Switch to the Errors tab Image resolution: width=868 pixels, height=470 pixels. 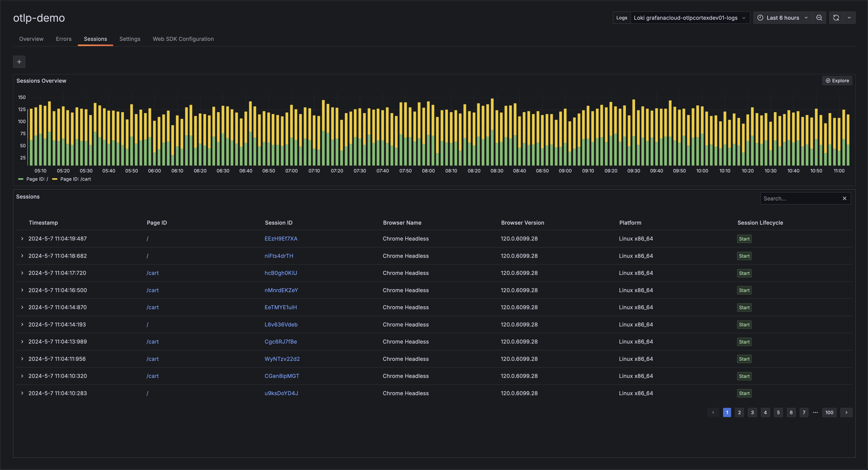(x=63, y=39)
